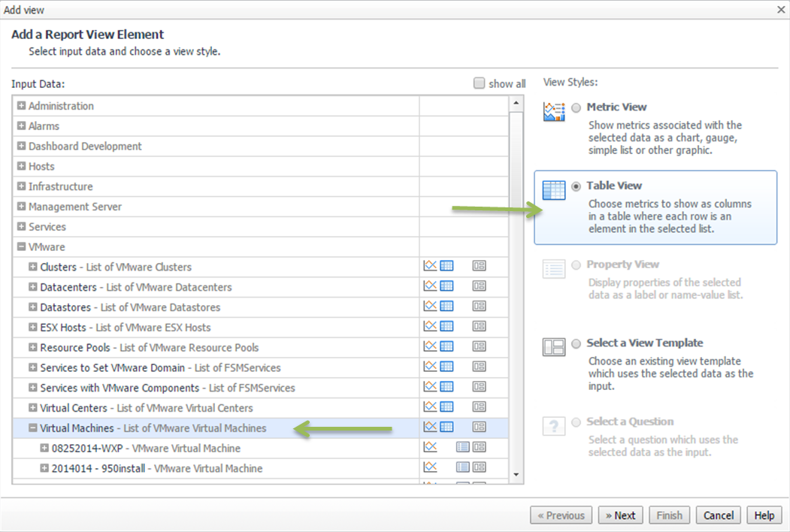Screen dimensions: 790x532
Task: Click the table icon in Services to Set VMware Domain row
Action: 446,367
